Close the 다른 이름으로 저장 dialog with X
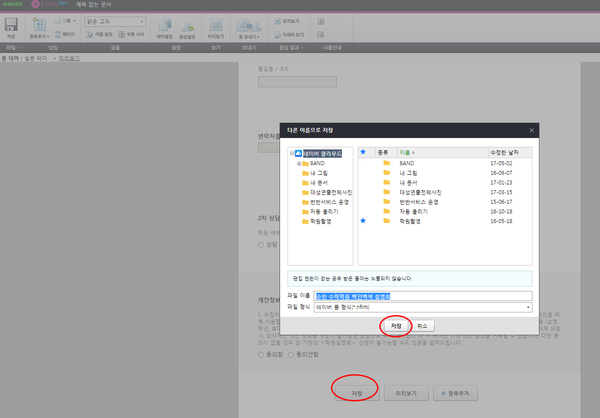Viewport: 600px width, 418px height. tap(532, 131)
